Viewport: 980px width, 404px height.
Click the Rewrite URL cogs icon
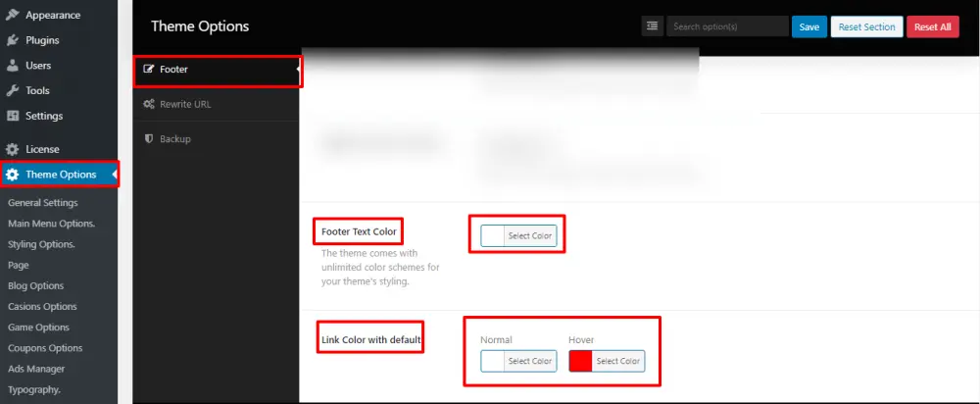click(149, 105)
